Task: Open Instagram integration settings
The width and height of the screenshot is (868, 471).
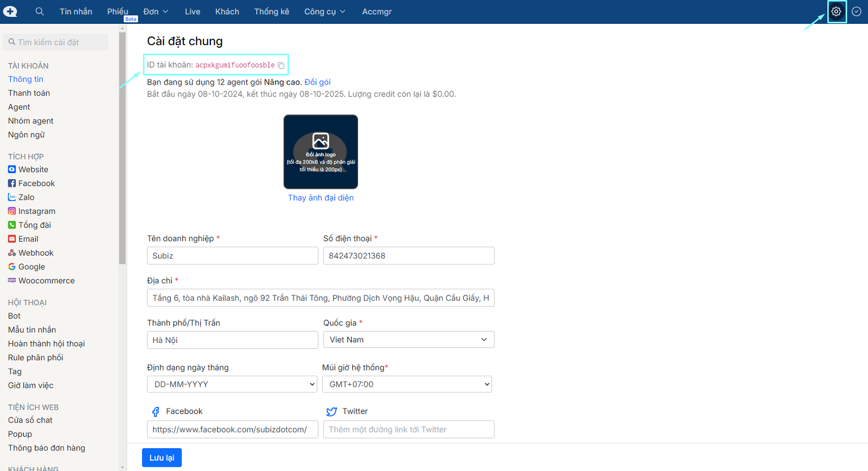Action: pyautogui.click(x=36, y=211)
